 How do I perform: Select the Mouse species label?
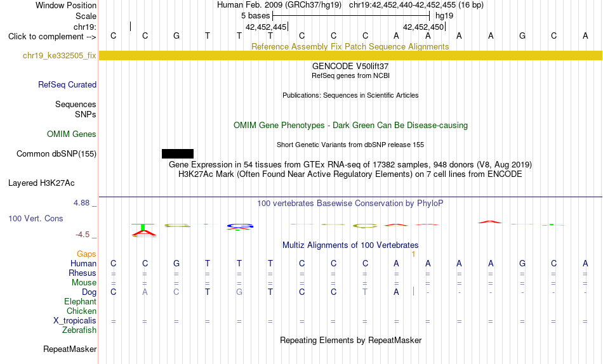click(84, 283)
